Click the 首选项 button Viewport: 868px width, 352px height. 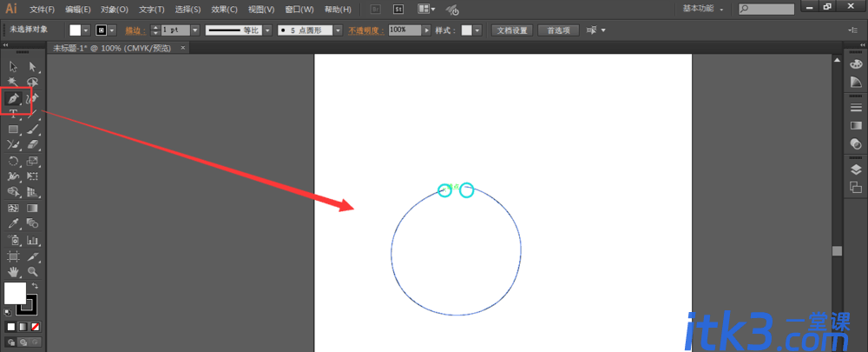[x=558, y=30]
